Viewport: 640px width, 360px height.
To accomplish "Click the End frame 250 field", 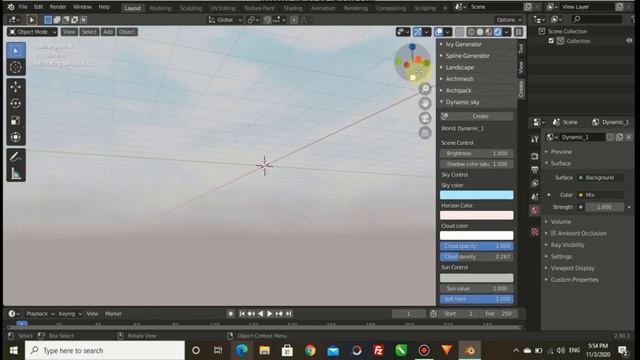I will 499,313.
